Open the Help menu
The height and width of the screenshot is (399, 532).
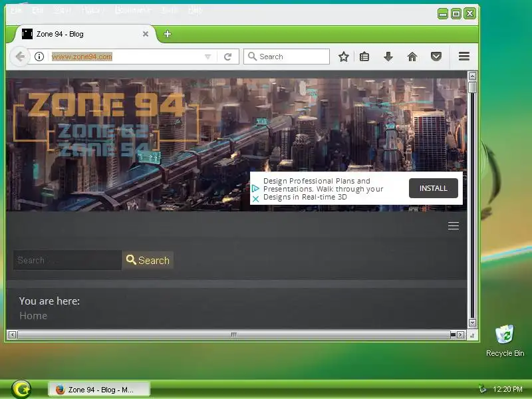pyautogui.click(x=196, y=10)
